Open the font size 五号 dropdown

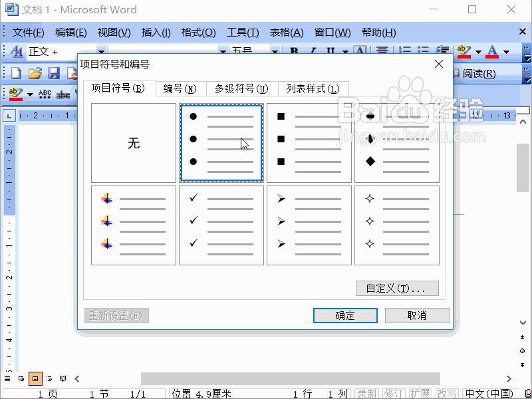tap(275, 52)
